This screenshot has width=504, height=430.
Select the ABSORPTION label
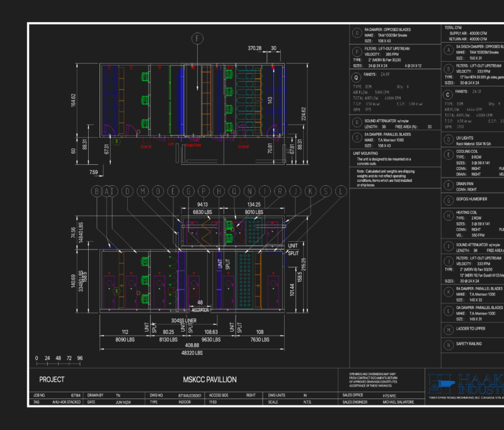click(200, 310)
